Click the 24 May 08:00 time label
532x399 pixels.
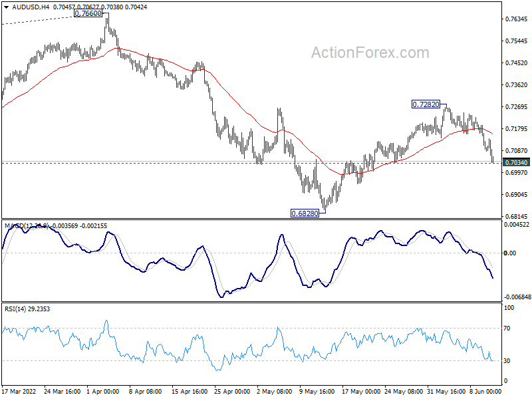(x=404, y=392)
